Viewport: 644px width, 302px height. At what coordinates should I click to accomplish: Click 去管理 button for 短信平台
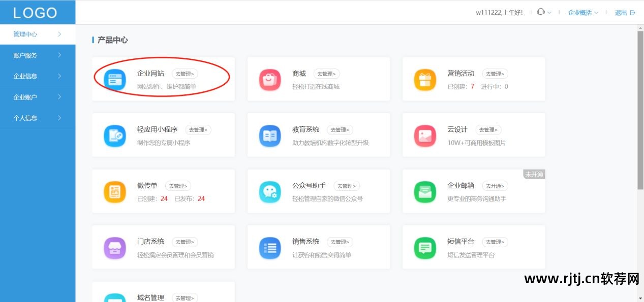coord(495,242)
